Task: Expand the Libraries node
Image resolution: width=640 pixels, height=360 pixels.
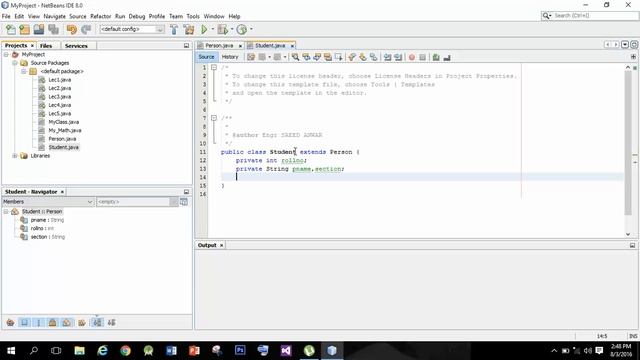Action: point(15,156)
